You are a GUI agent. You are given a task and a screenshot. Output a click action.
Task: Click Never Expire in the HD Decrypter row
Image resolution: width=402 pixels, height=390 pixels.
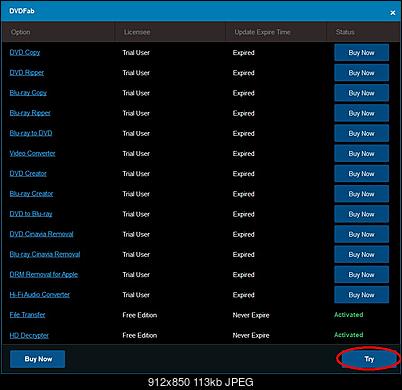pyautogui.click(x=251, y=335)
